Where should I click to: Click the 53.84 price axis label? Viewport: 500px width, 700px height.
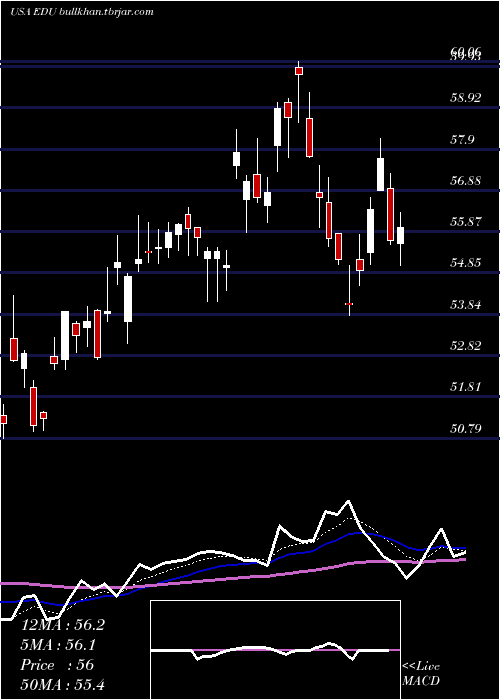[466, 305]
